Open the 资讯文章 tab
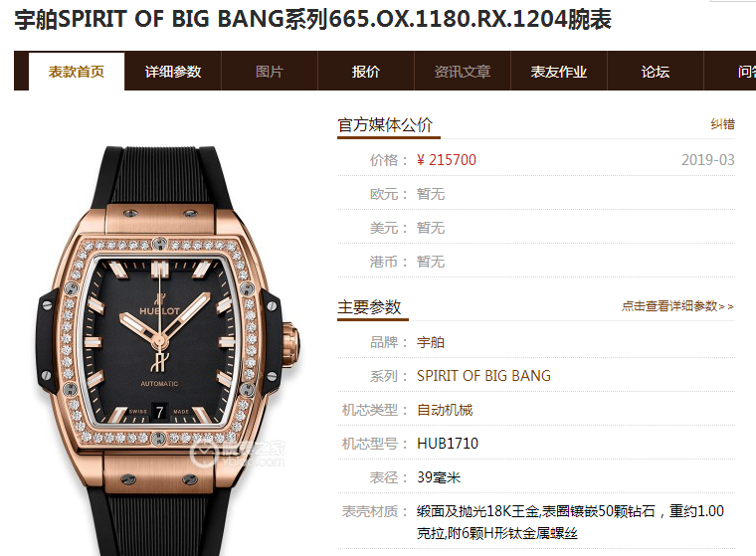756x556 pixels. point(463,72)
